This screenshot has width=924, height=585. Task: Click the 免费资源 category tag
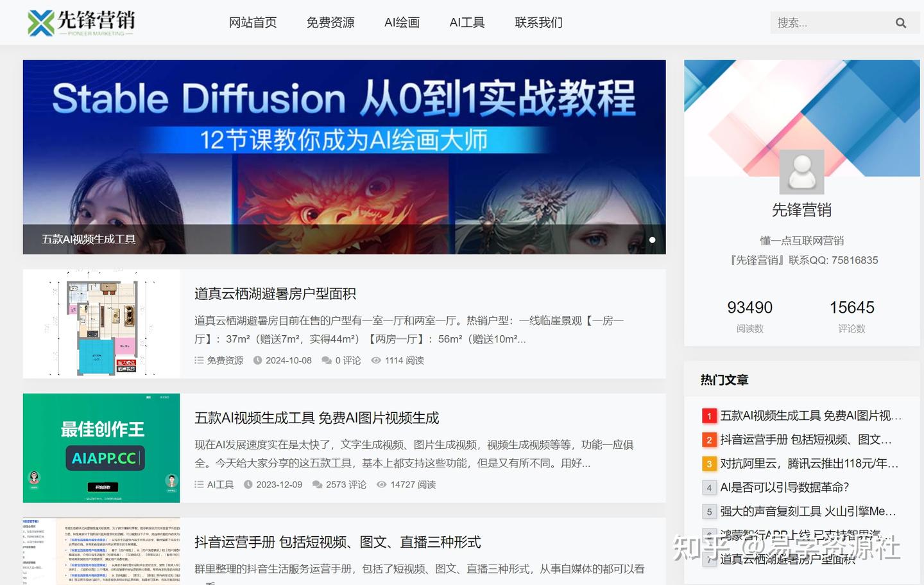(225, 360)
